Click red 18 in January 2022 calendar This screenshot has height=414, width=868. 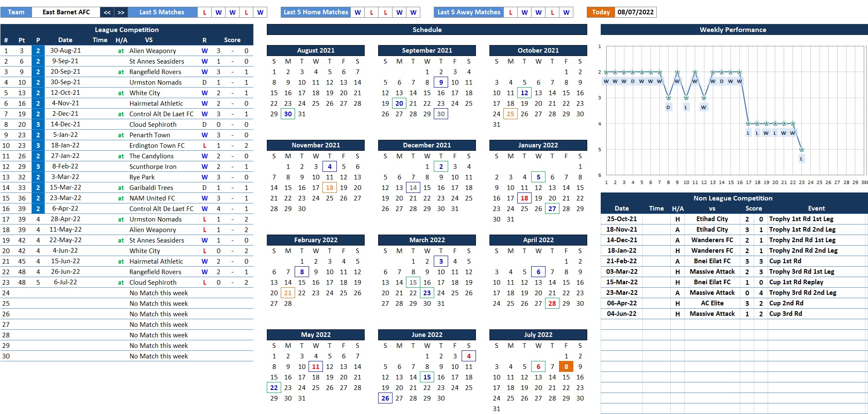click(x=524, y=198)
